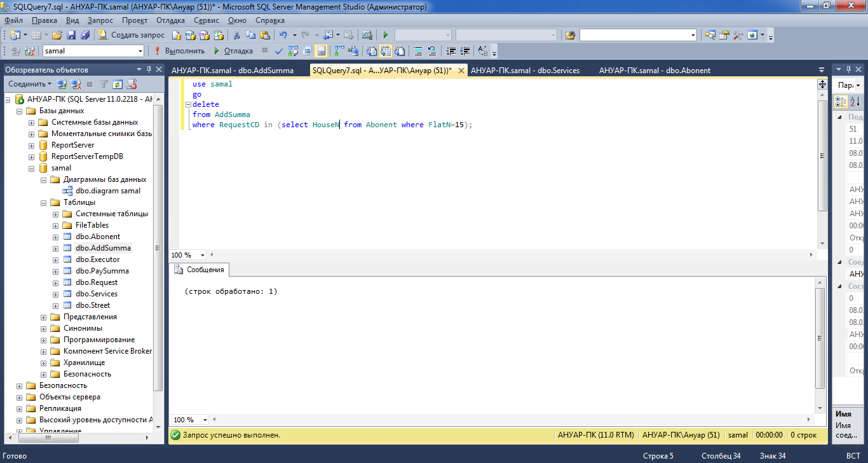Image resolution: width=868 pixels, height=463 pixels.
Task: Click the cut scissors icon
Action: 236,35
